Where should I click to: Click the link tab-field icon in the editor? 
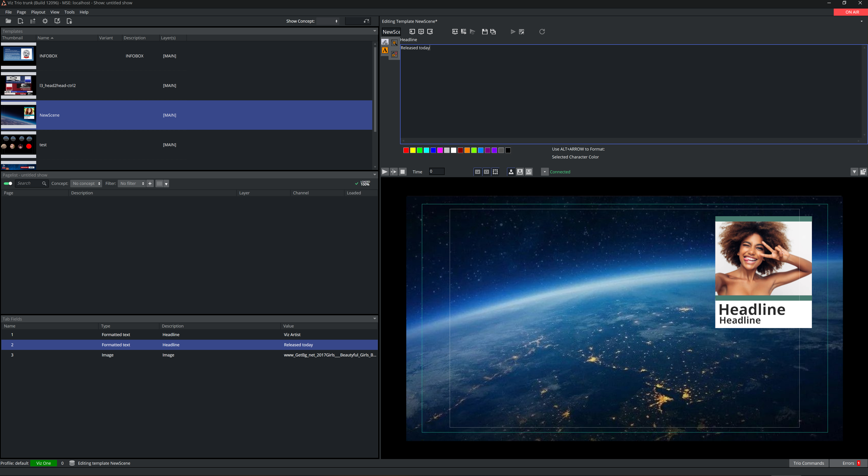385,42
